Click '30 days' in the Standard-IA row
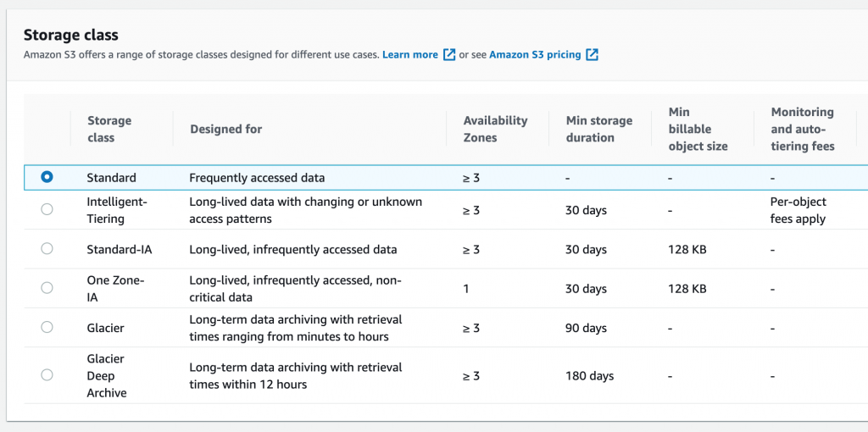The height and width of the screenshot is (432, 868). point(587,250)
